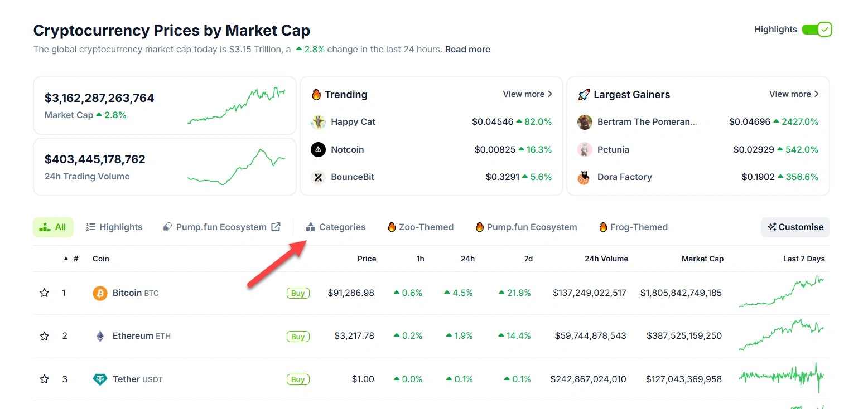
Task: Click the Happy Cat trending coin icon
Action: [319, 122]
